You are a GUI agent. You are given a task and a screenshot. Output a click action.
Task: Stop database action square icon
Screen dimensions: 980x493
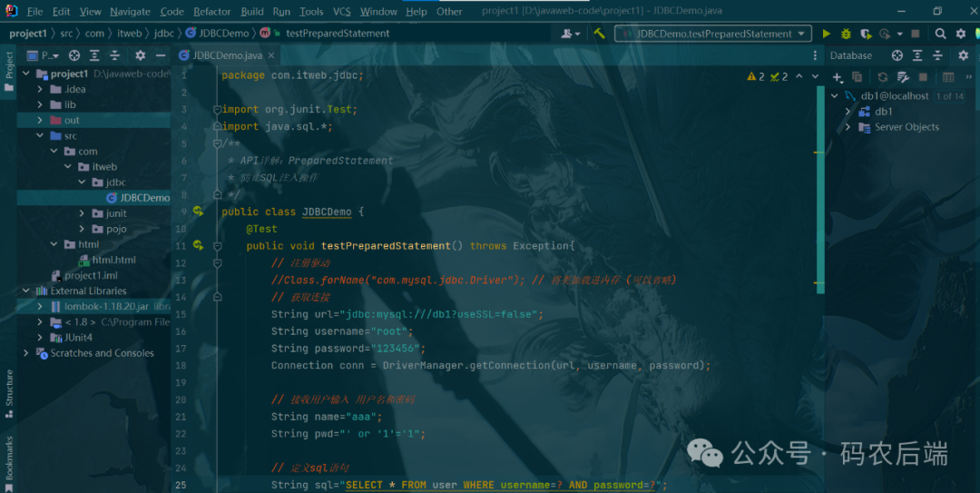coord(923,77)
